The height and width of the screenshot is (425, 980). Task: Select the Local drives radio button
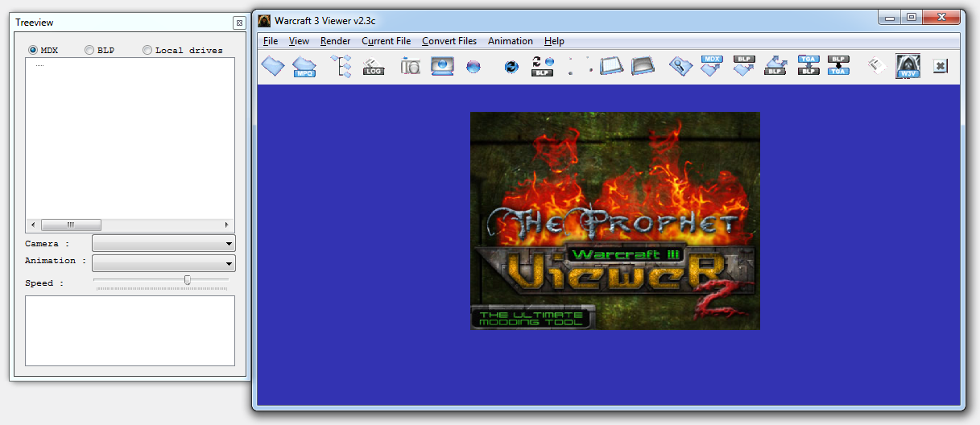click(147, 50)
